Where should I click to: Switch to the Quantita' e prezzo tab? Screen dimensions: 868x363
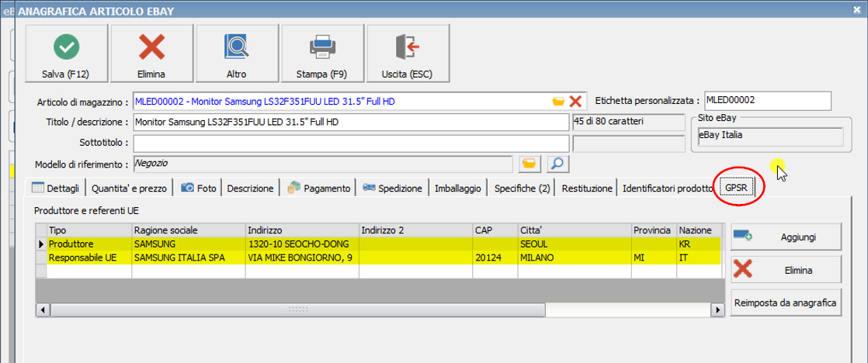pyautogui.click(x=129, y=188)
